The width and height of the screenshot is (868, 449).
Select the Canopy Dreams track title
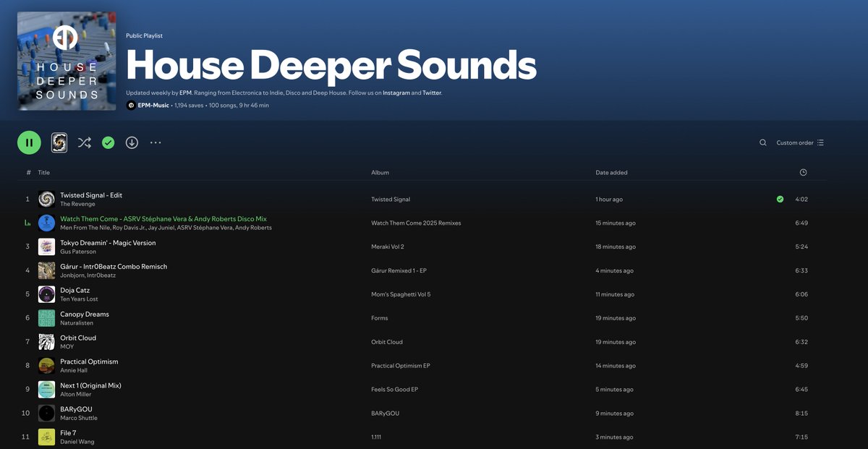click(85, 315)
